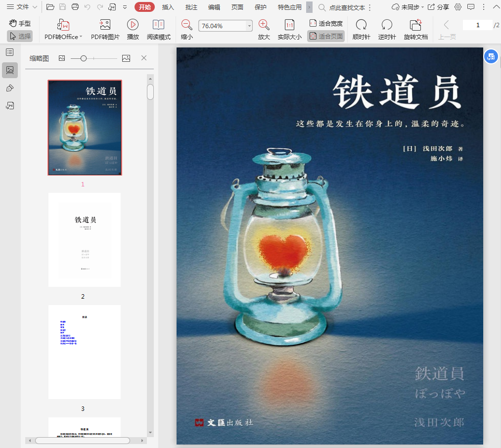Expand more ribbon tabs arrow
501x448 pixels.
point(309,7)
